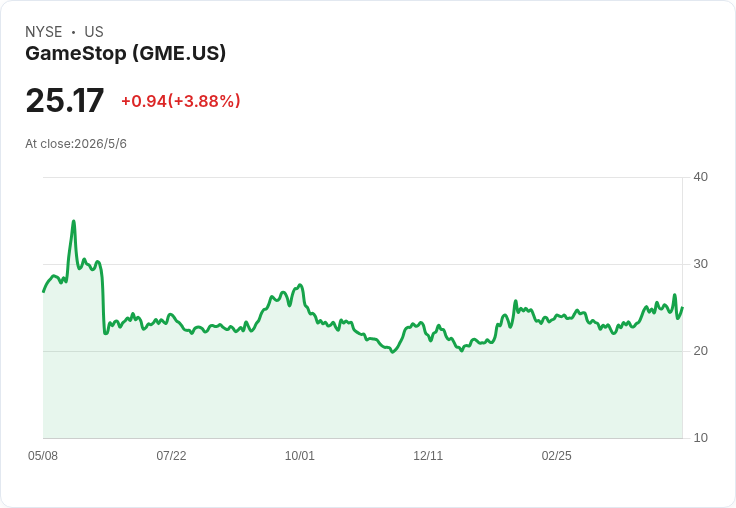This screenshot has height=508, width=736.
Task: Click the NYSE exchange label
Action: point(44,32)
